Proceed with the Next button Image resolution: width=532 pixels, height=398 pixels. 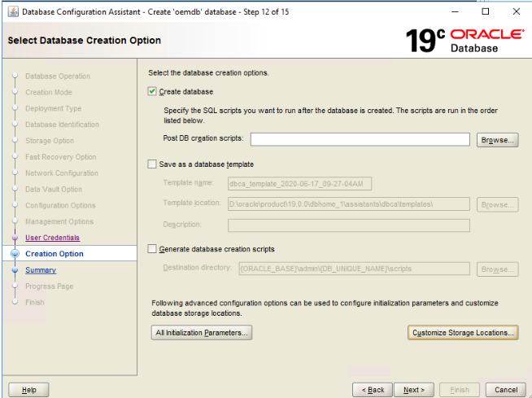pos(414,390)
